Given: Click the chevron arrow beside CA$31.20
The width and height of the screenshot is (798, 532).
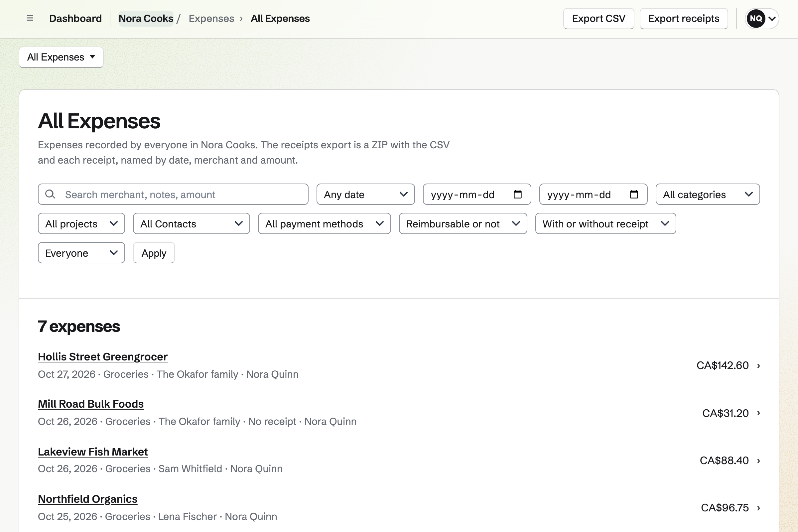Looking at the screenshot, I should tap(758, 413).
